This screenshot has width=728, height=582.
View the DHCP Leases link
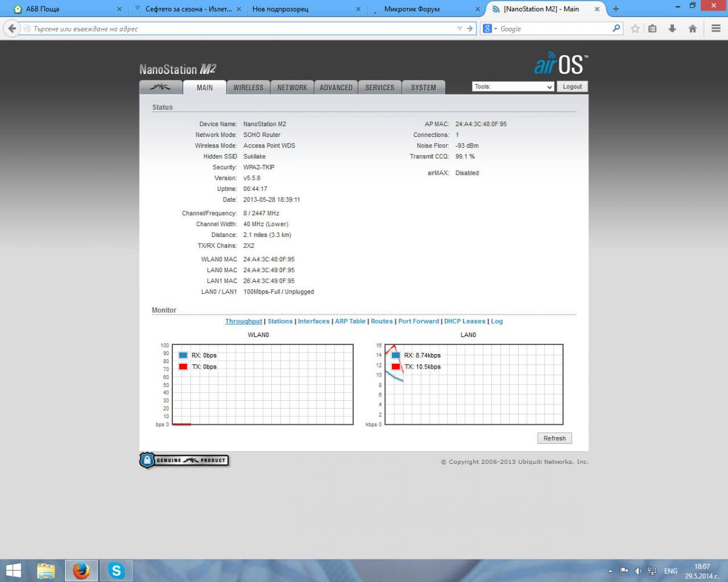(x=465, y=321)
